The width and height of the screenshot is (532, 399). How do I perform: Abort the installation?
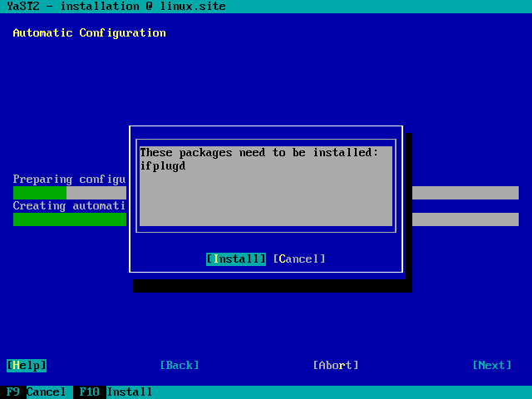tap(336, 366)
